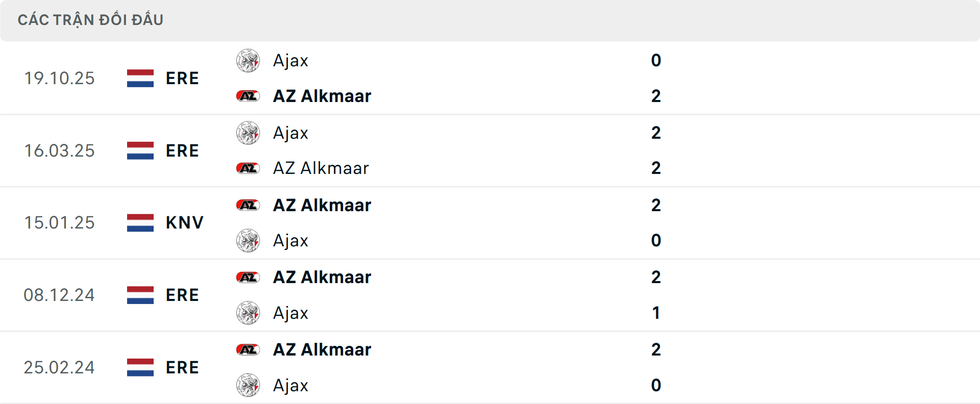This screenshot has width=980, height=404.
Task: Open the ERE competition label in the top row
Action: [x=182, y=78]
